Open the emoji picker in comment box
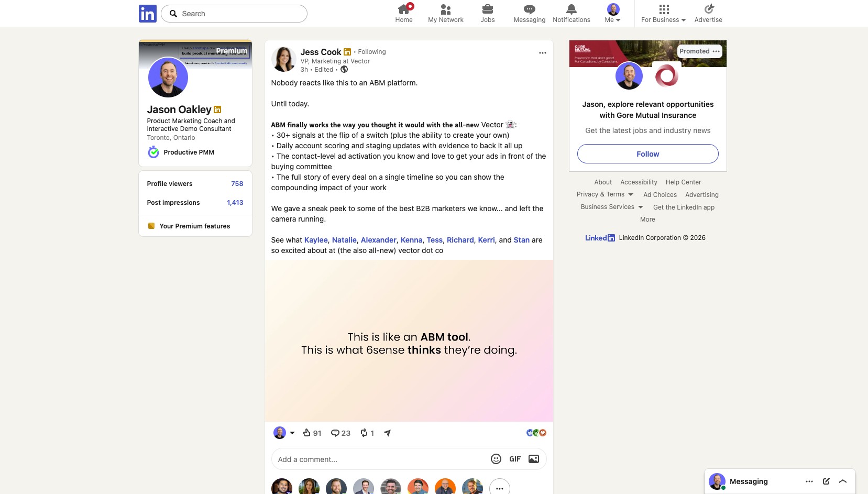 pyautogui.click(x=496, y=459)
